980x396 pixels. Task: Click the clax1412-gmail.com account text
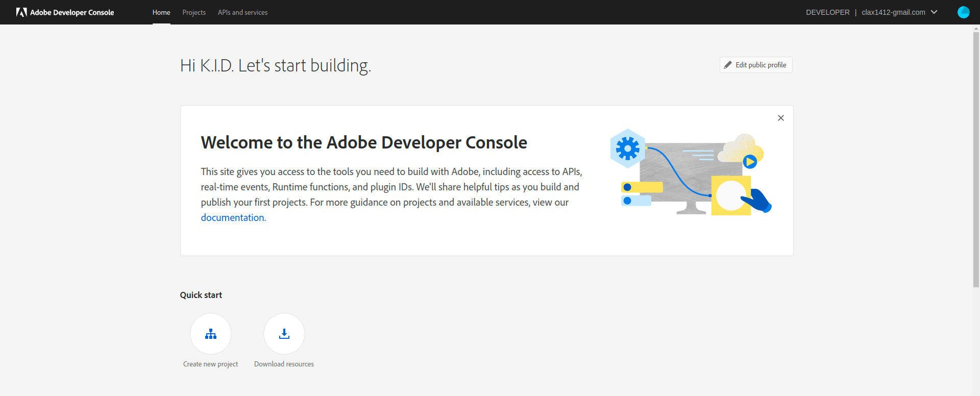tap(893, 12)
